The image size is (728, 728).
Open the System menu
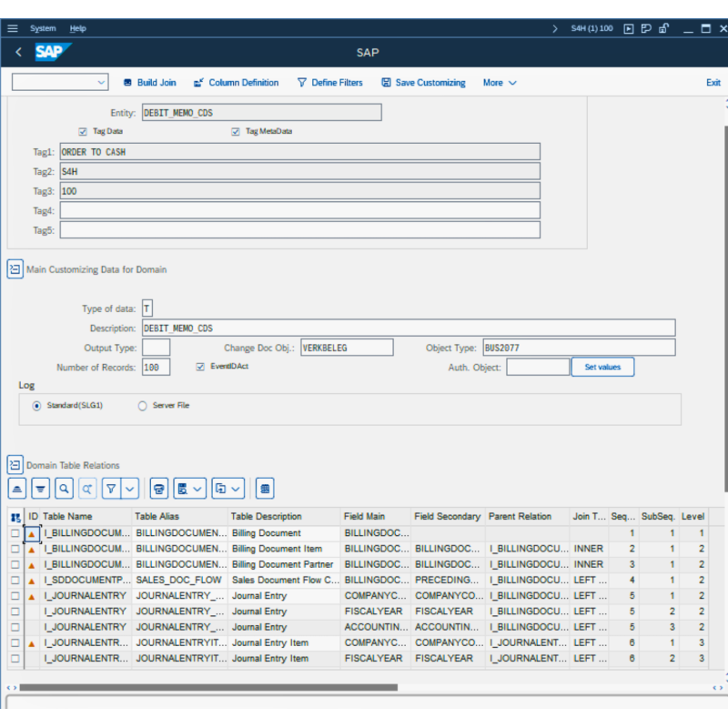click(x=43, y=28)
